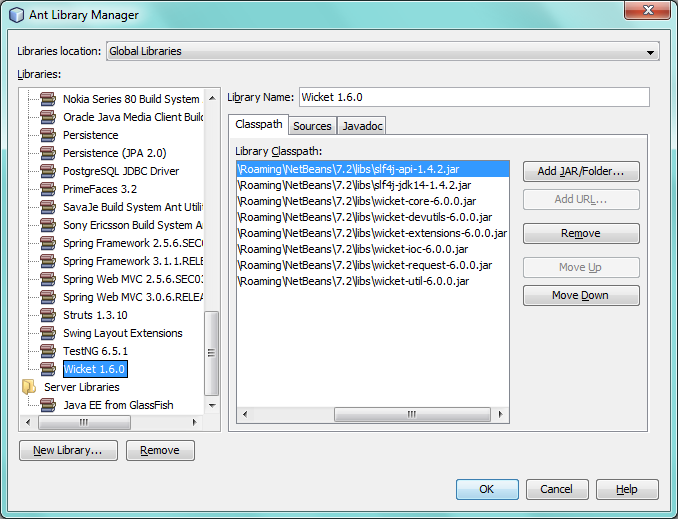Select Persistence (JPA 2.0) in the library tree
678x519 pixels.
[x=114, y=153]
